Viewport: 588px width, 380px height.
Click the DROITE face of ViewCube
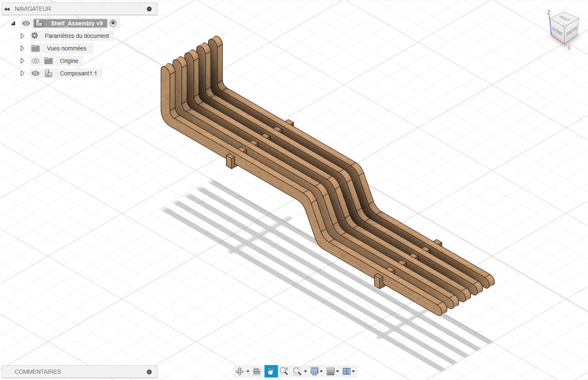point(572,31)
